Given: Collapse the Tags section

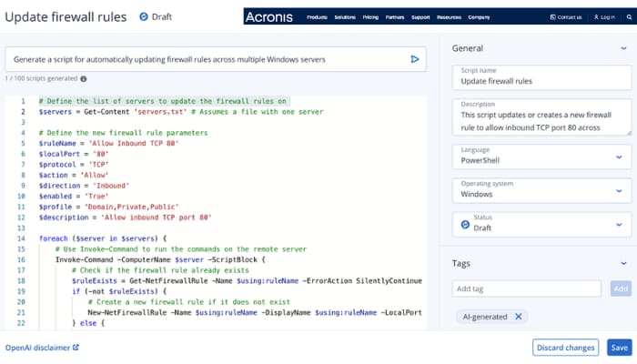Looking at the screenshot, I should pyautogui.click(x=623, y=264).
